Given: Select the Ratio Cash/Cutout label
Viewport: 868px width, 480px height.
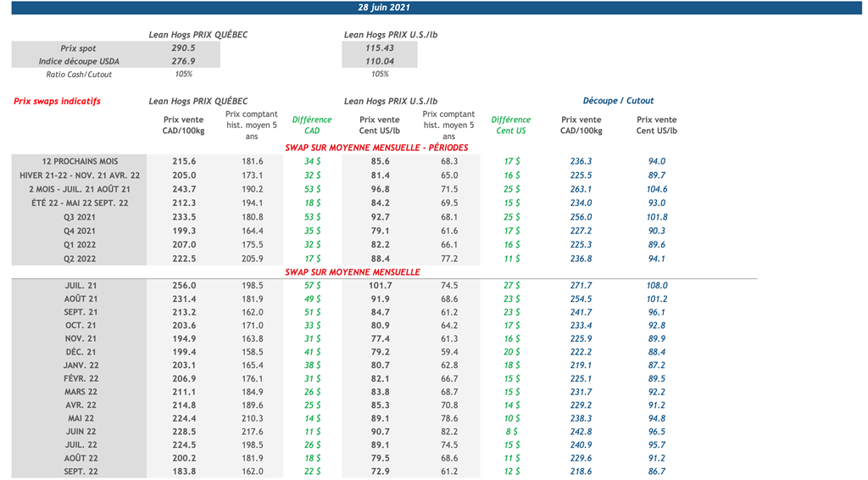Looking at the screenshot, I should pos(79,75).
